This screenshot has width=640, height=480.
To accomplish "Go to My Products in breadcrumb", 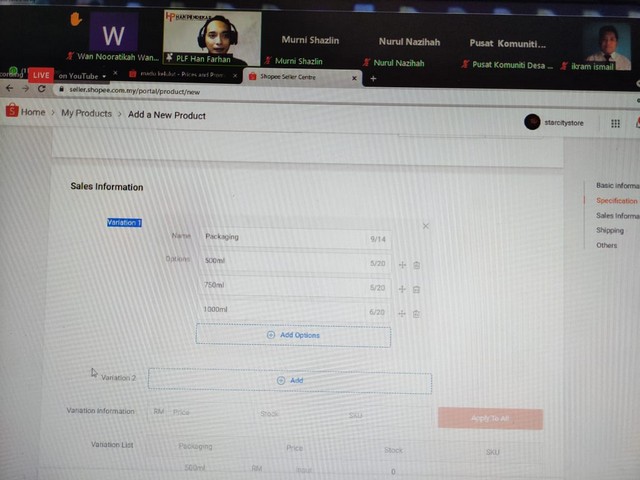I will pyautogui.click(x=86, y=114).
